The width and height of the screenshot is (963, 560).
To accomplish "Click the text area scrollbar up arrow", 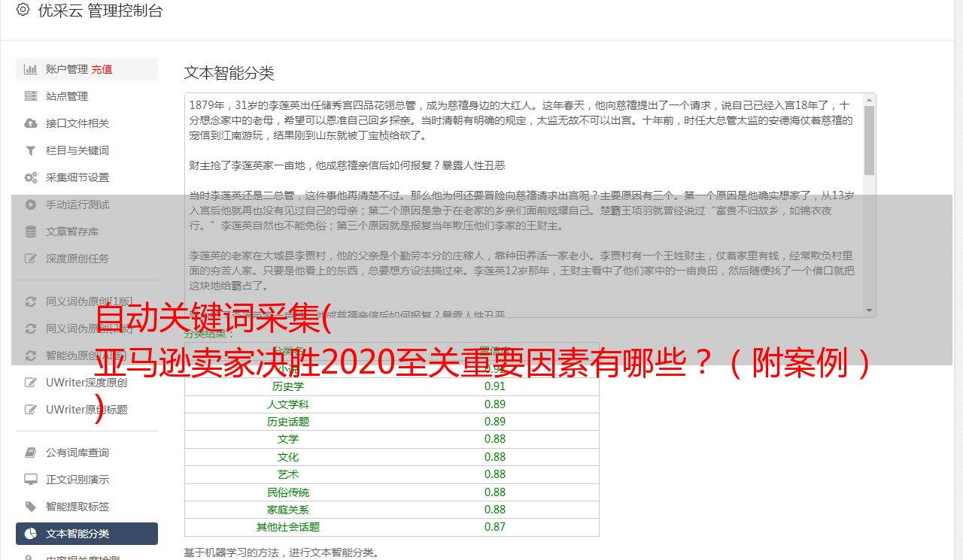I will (870, 99).
